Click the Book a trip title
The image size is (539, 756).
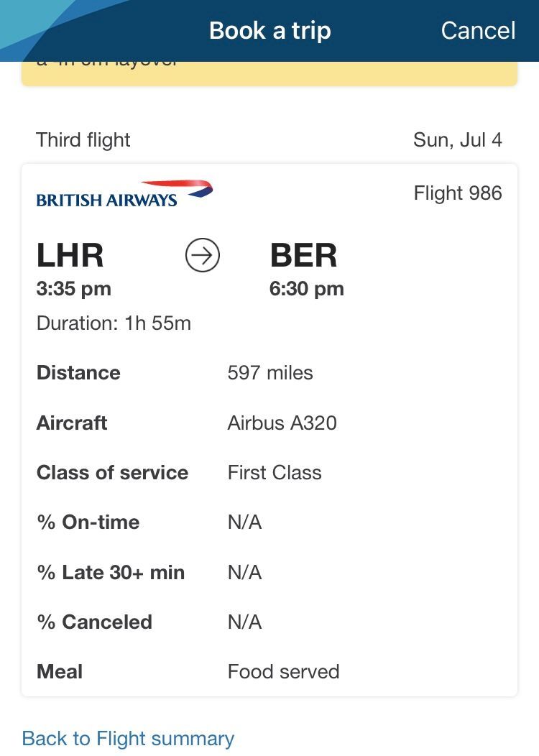(269, 30)
